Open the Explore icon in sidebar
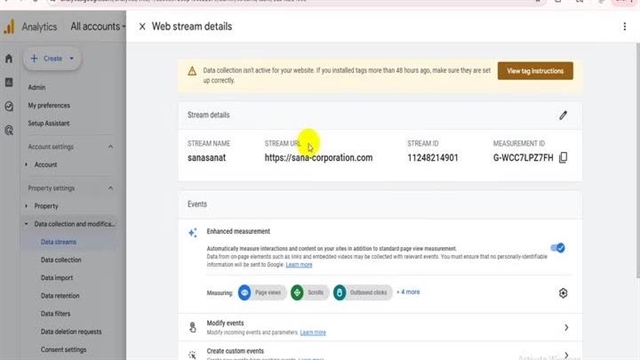640x360 pixels. pyautogui.click(x=9, y=107)
